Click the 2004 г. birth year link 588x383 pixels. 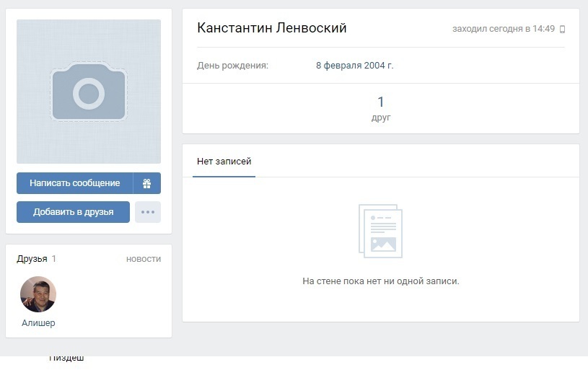[x=380, y=66]
